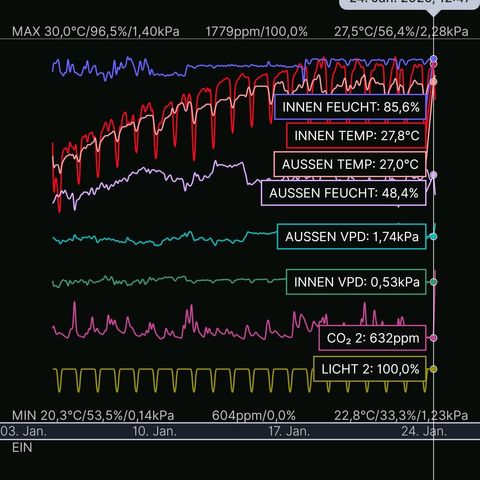480x480 pixels.
Task: Click the salmon AUSSEN TEMP cursor dot
Action: pyautogui.click(x=433, y=82)
